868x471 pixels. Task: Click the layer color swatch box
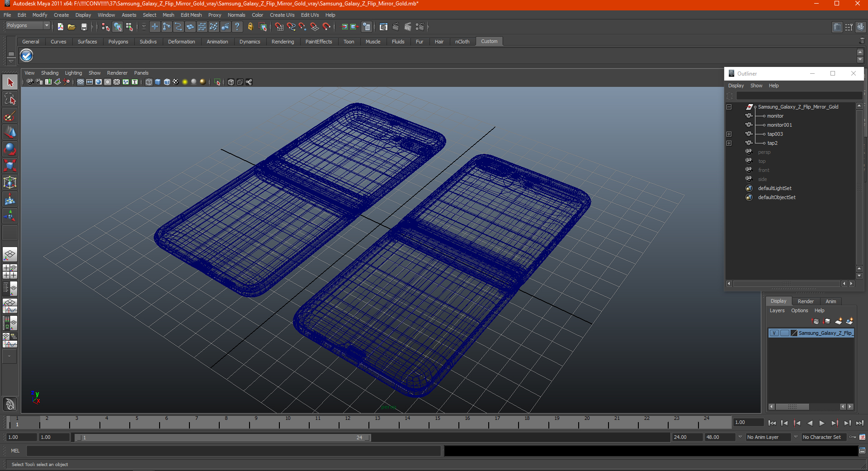pos(794,333)
